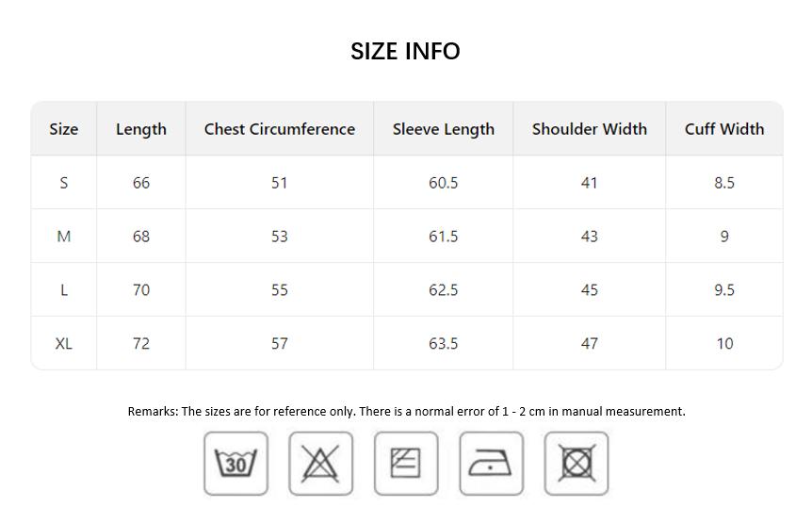Select the M size row label
Viewport: 812px width, 507px height.
[64, 237]
